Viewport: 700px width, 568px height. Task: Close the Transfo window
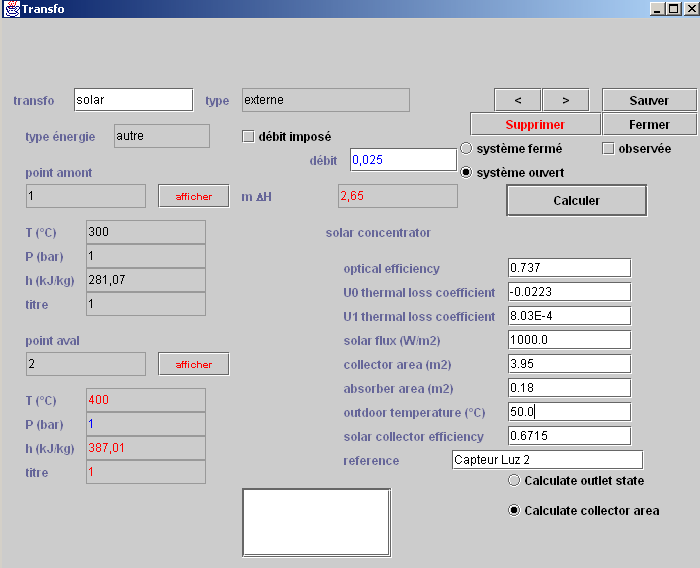691,8
